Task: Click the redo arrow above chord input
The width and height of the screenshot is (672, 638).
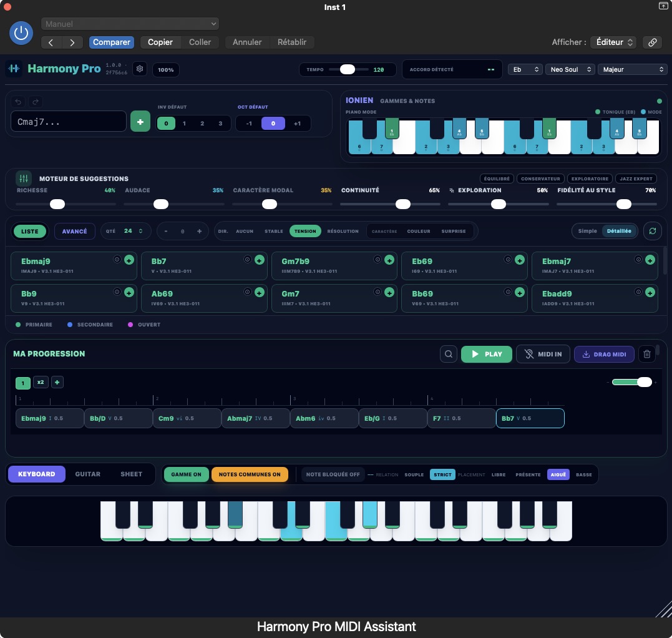Action: pos(36,102)
